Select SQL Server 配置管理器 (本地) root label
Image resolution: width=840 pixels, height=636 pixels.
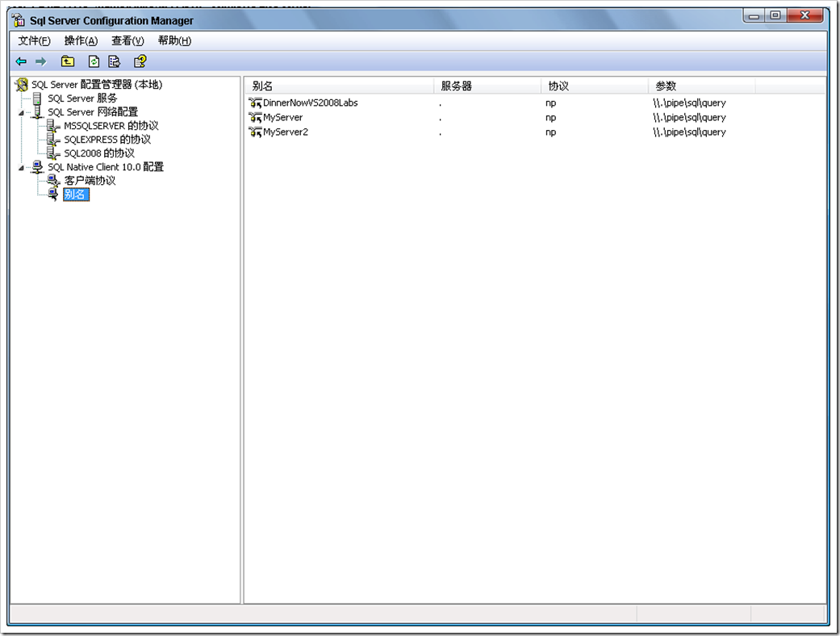pyautogui.click(x=97, y=85)
